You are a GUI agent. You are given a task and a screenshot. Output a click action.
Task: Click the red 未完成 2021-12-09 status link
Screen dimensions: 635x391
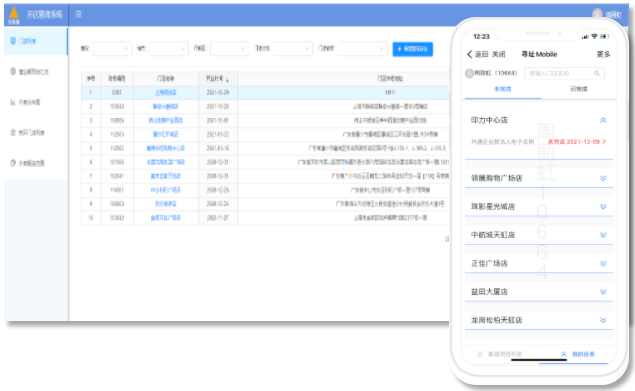pyautogui.click(x=577, y=142)
